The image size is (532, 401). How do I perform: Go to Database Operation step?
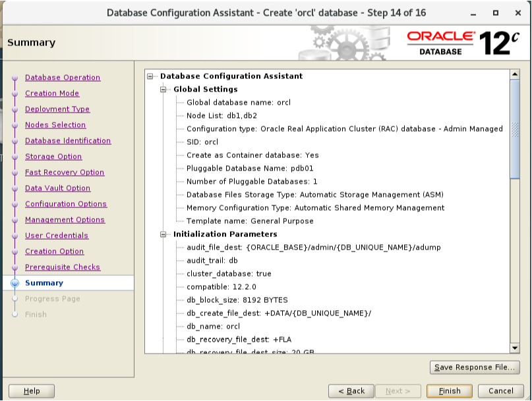tap(63, 78)
